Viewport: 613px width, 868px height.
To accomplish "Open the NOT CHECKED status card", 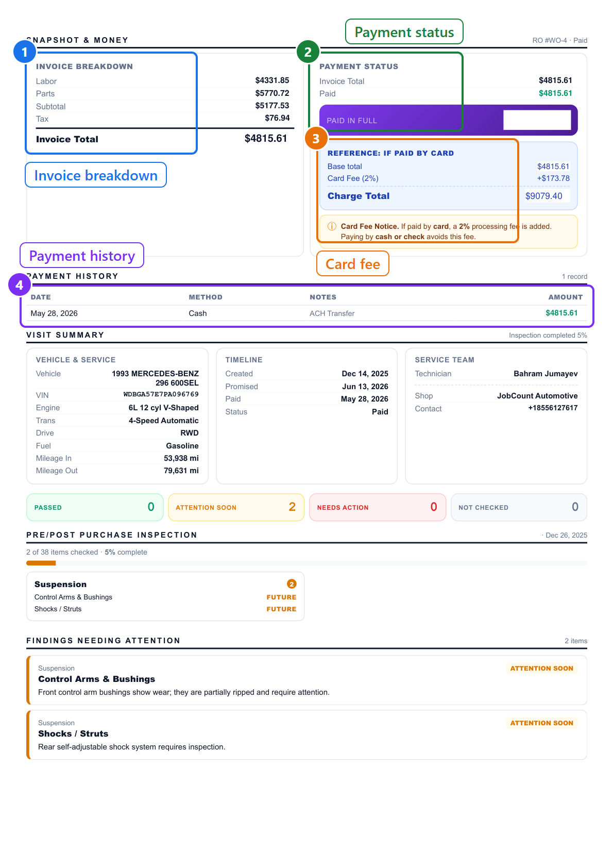I will coord(519,507).
